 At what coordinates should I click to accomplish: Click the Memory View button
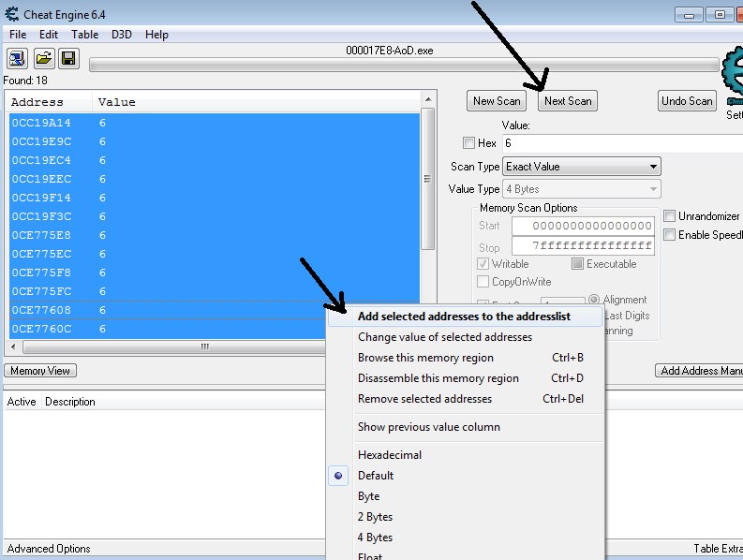[x=40, y=371]
